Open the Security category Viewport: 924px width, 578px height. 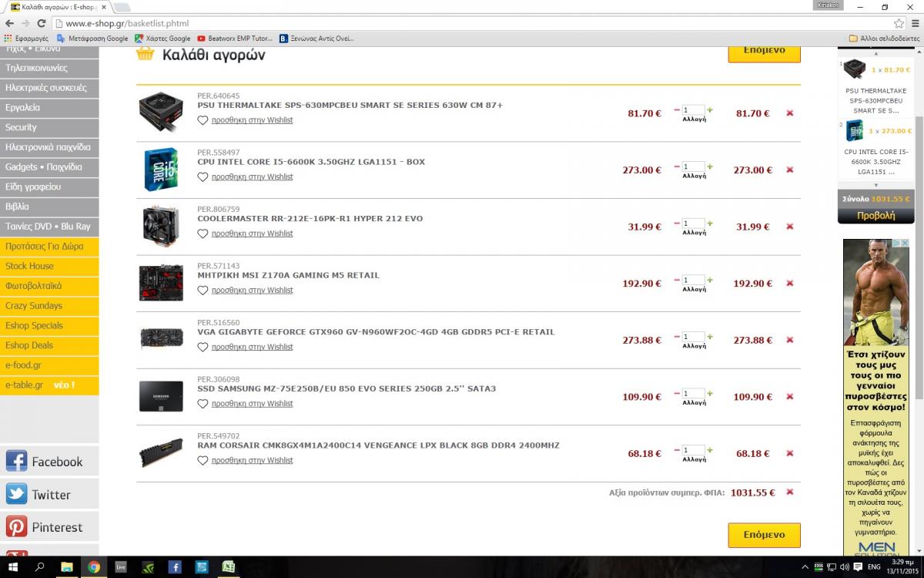tap(49, 127)
